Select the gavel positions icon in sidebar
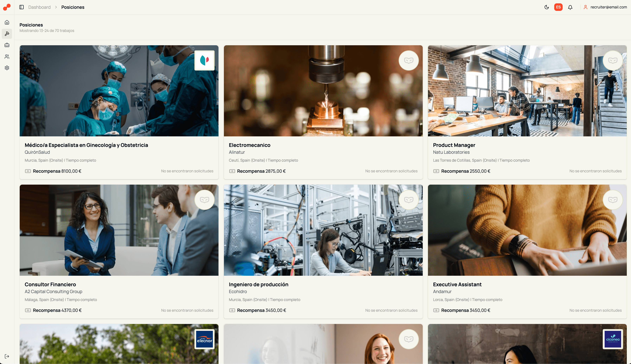631x364 pixels. coord(7,34)
